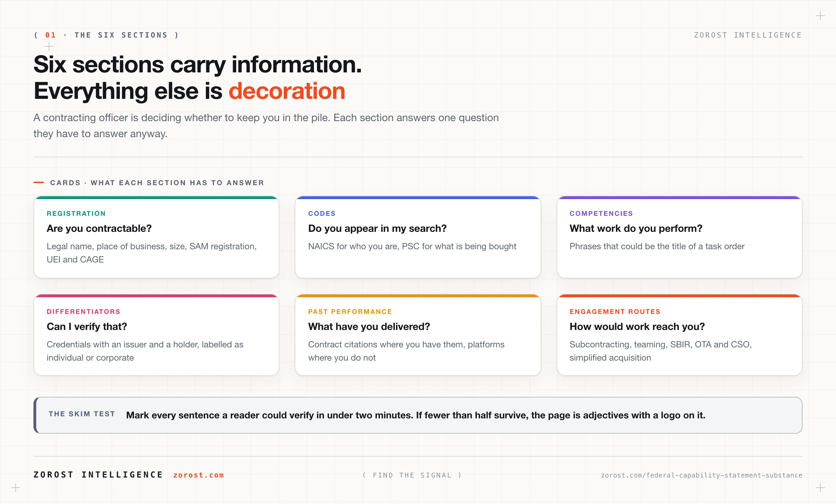The image size is (836, 504).
Task: Open the federal-capability-statement-substance URL
Action: pos(702,475)
